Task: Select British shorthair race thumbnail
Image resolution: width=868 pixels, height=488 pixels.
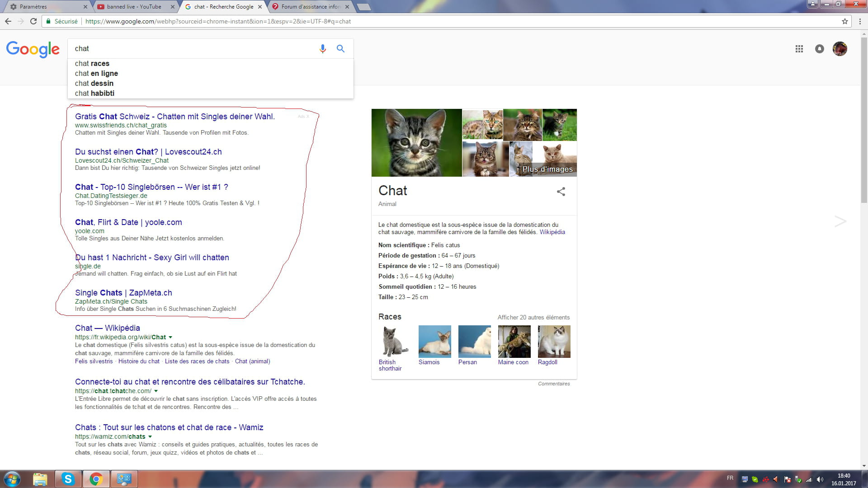Action: pyautogui.click(x=395, y=342)
